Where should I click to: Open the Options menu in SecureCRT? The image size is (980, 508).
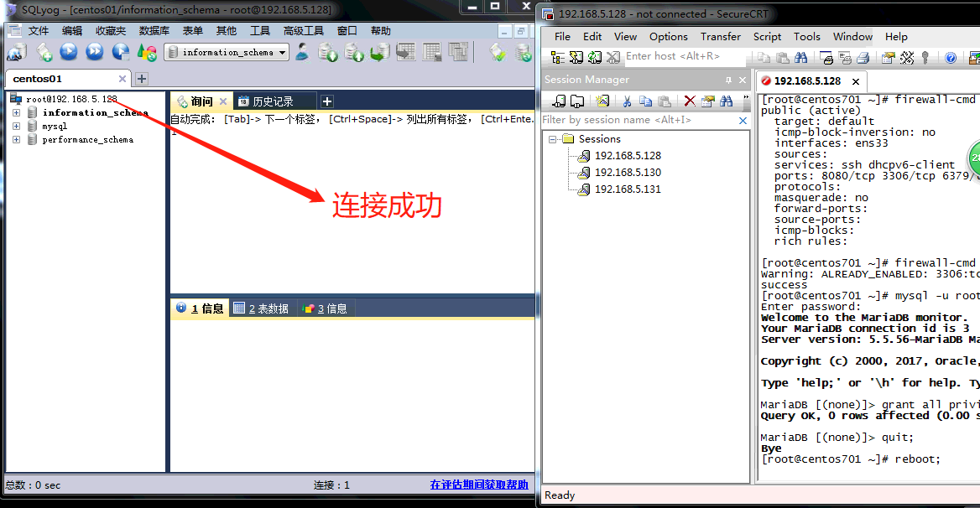point(668,37)
